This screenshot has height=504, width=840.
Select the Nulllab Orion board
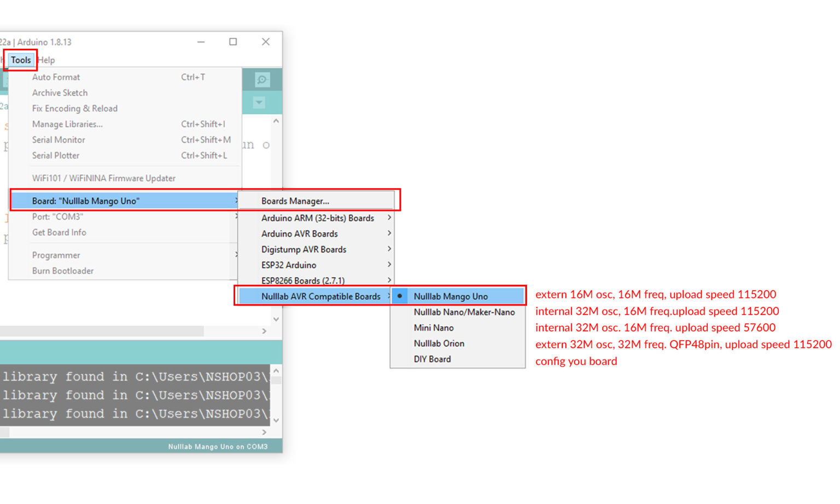[439, 343]
